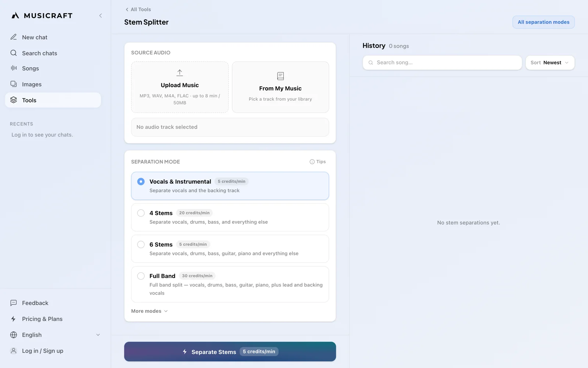Click the Images stack icon

point(14,84)
